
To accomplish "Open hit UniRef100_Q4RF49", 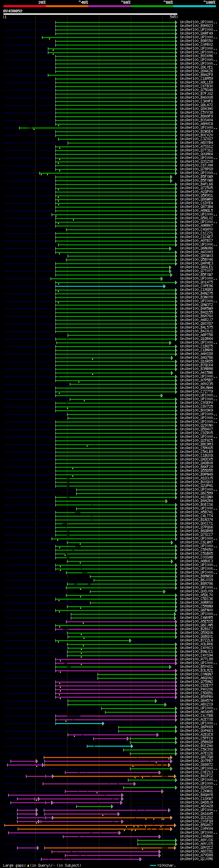I will coord(196,33).
